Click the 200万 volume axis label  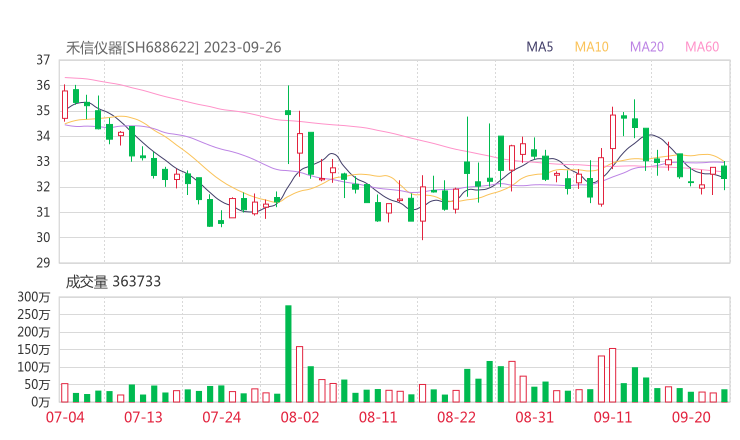34,332
